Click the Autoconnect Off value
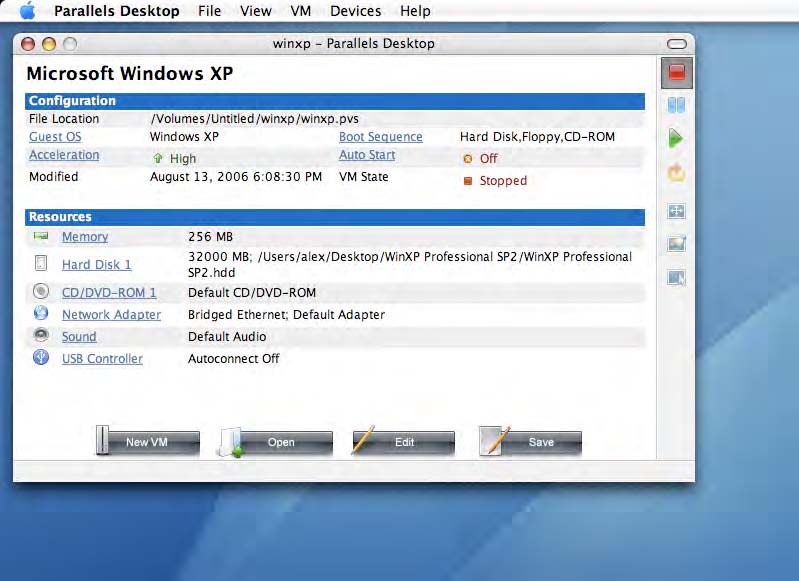This screenshot has width=799, height=581. 233,358
